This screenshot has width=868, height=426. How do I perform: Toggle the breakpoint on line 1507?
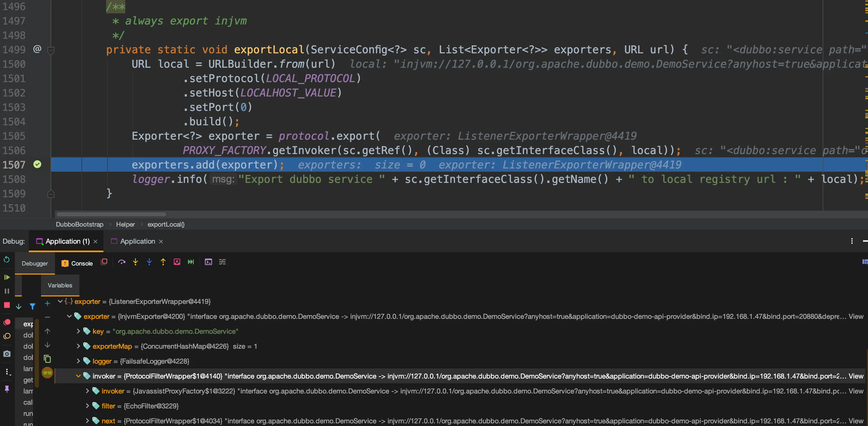click(x=37, y=164)
